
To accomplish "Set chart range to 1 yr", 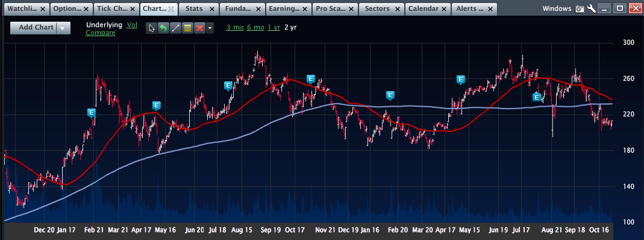I will pos(274,27).
